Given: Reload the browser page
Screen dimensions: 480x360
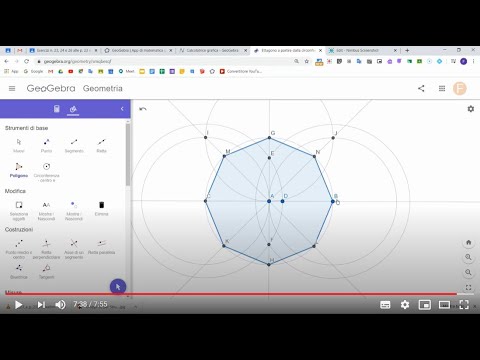Looking at the screenshot, I should 27,61.
